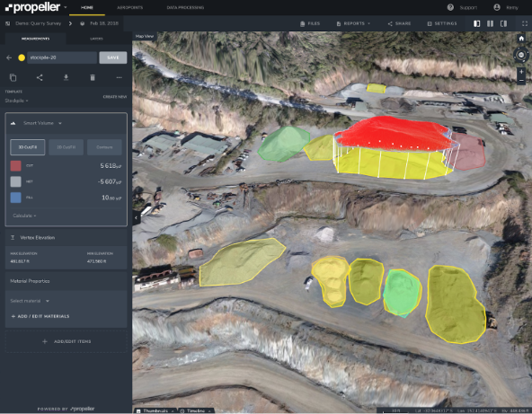Screen dimensions: 532x414
Task: Open the more options ellipsis menu
Action: 120,77
